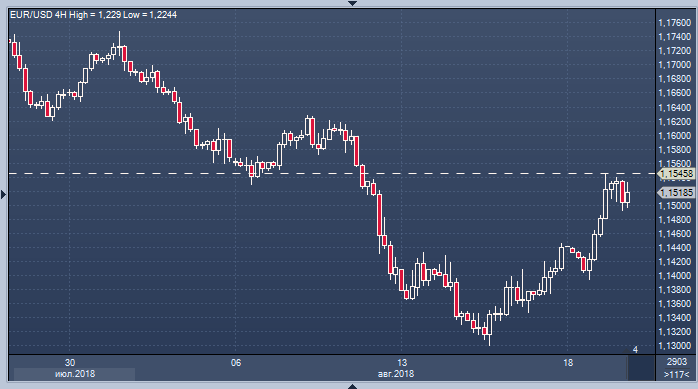Screen dimensions: 698x389
Task: Click the left-edge panel arrow beside the chart
Action: 4,194
